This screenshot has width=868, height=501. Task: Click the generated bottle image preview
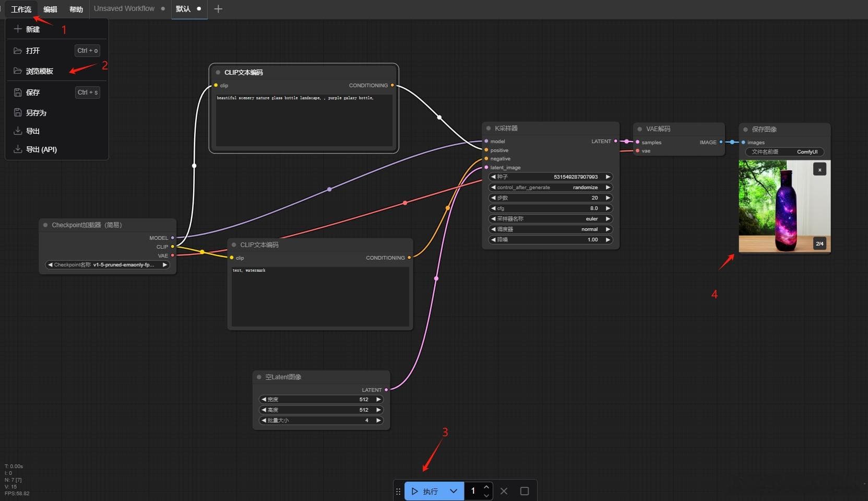pyautogui.click(x=784, y=206)
